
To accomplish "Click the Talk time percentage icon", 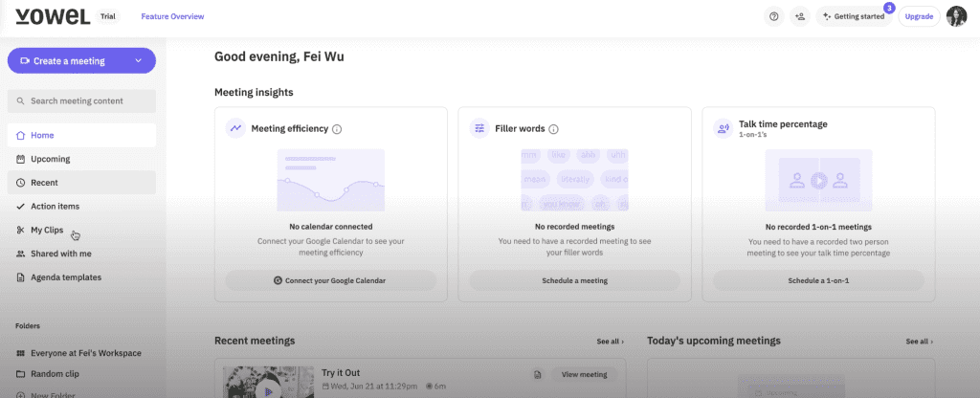I will [724, 129].
